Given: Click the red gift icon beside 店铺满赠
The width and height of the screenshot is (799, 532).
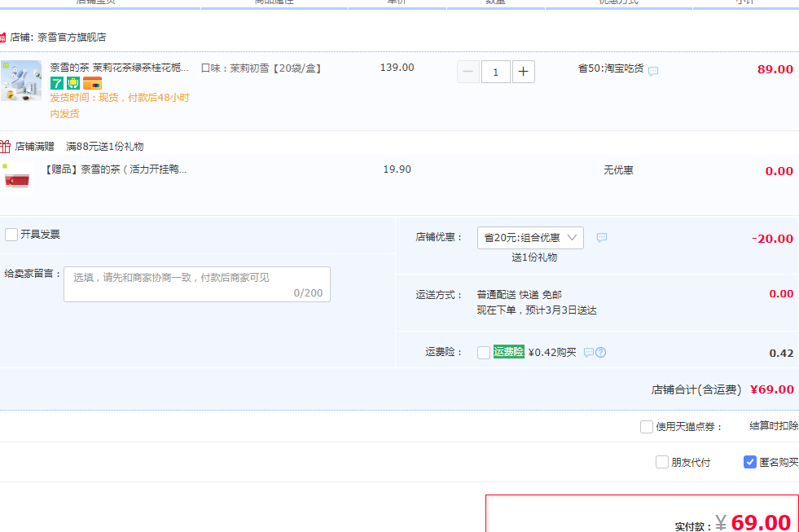Looking at the screenshot, I should [5, 147].
